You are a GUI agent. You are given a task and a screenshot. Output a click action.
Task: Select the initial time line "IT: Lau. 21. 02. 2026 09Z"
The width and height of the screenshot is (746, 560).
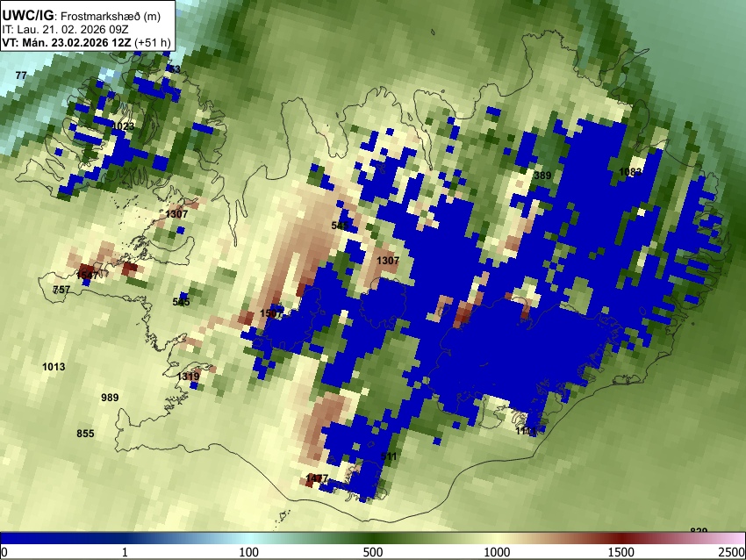[x=65, y=29]
